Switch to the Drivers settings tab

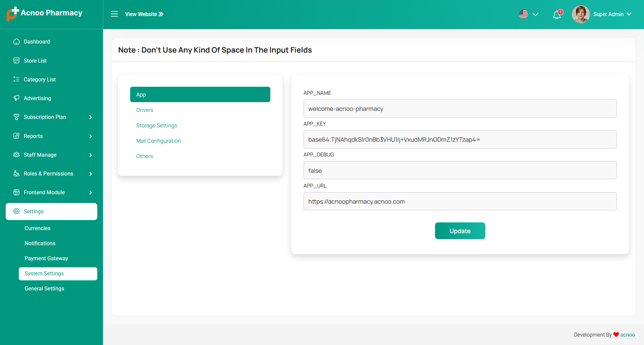click(x=145, y=110)
